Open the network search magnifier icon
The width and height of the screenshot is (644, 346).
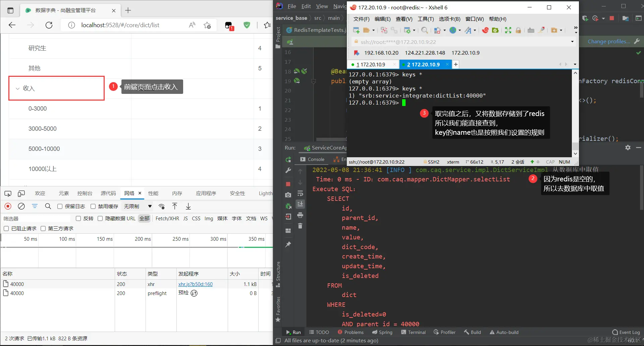(x=48, y=206)
